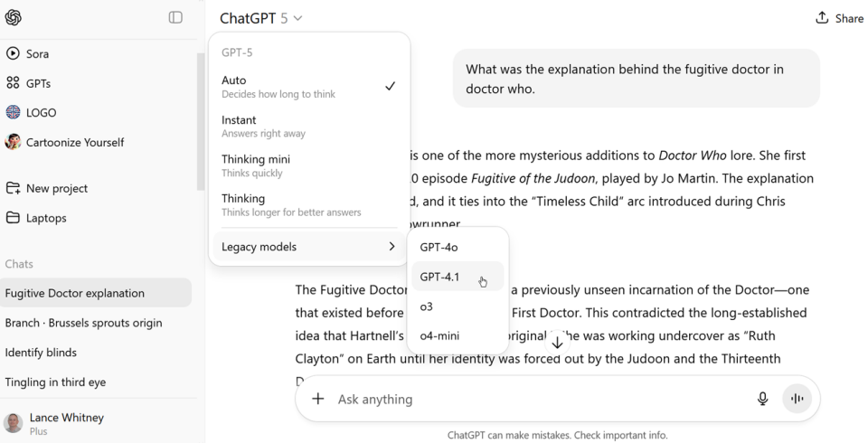Collapse the sidebar with the panel icon

coord(175,17)
